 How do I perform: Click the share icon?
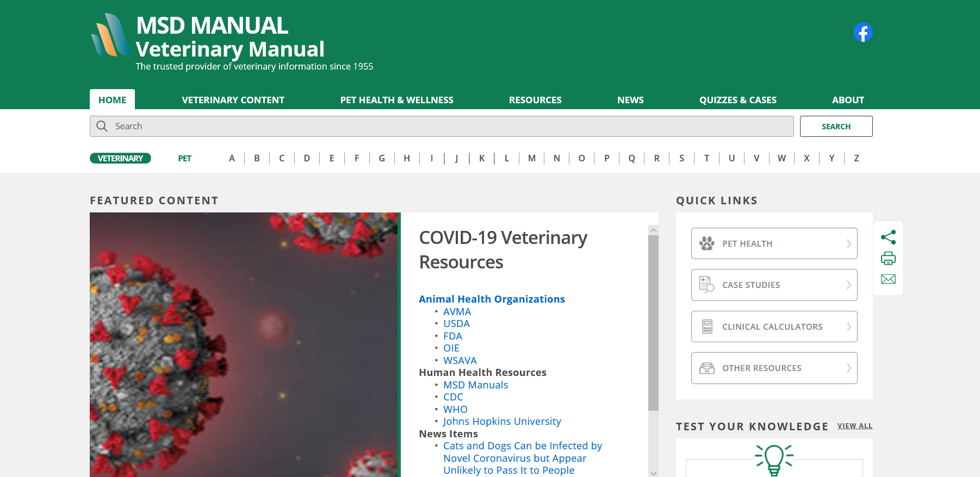click(888, 237)
